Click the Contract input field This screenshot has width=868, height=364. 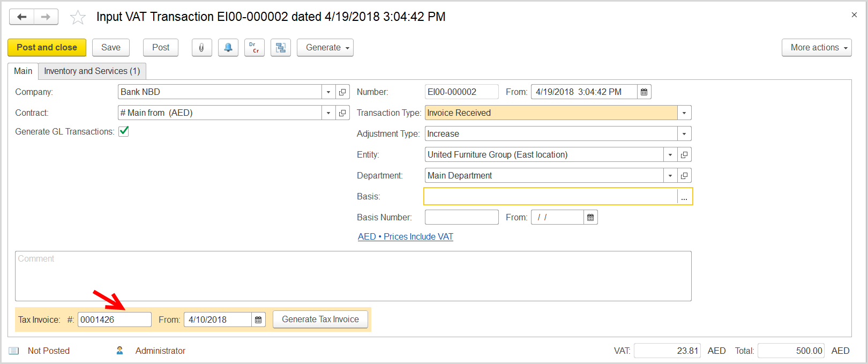tap(220, 113)
